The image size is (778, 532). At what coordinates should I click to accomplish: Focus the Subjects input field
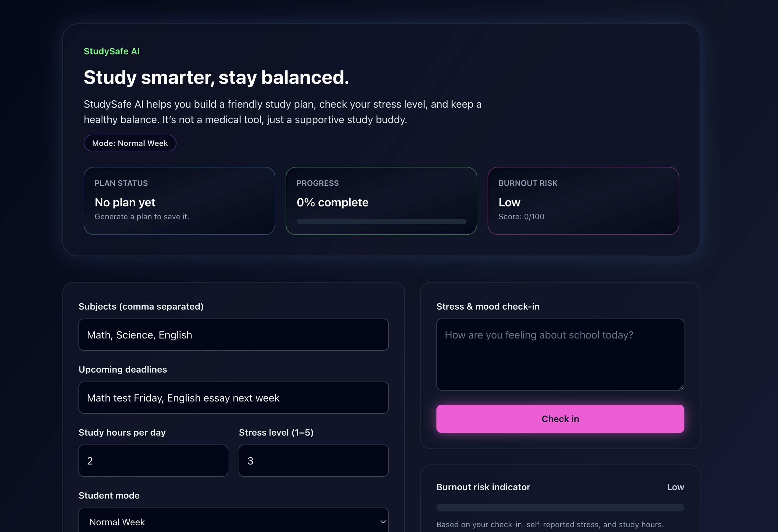point(233,335)
